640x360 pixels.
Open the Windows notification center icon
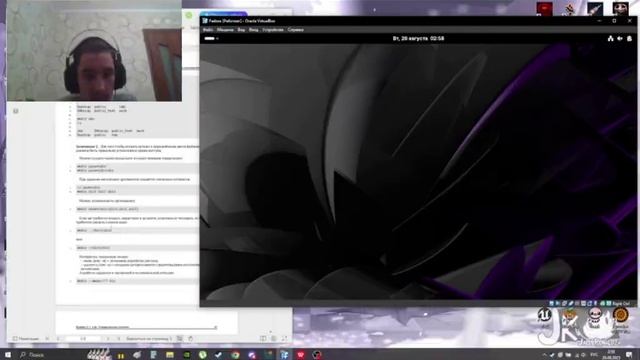point(629,355)
